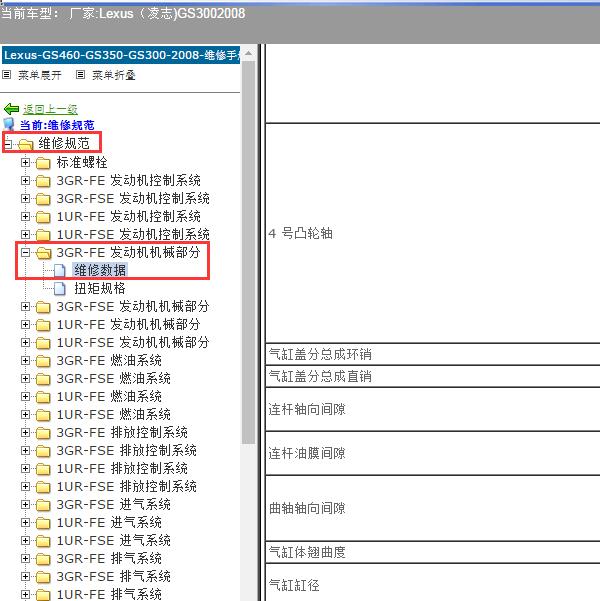
Task: Expand 3GR-FSE 发动机机械部分 node
Action: pos(25,306)
